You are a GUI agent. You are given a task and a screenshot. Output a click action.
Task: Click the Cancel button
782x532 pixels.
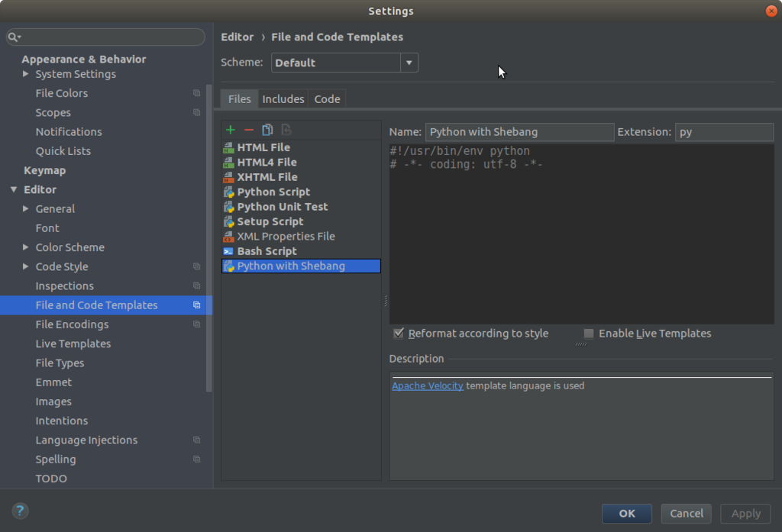[x=687, y=514]
